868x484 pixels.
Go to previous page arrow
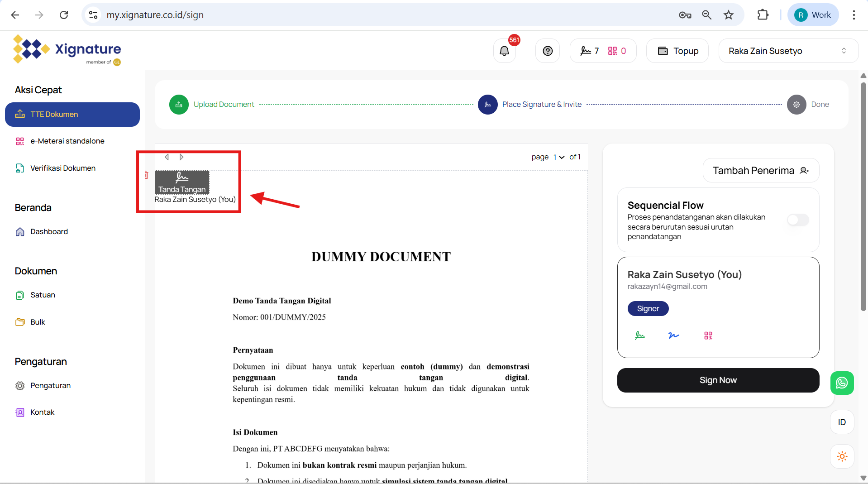point(167,157)
